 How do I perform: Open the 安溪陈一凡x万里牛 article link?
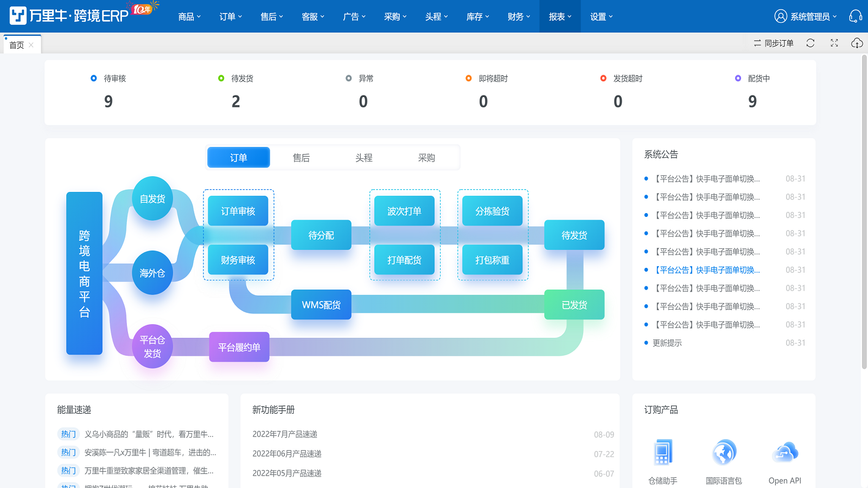(150, 452)
